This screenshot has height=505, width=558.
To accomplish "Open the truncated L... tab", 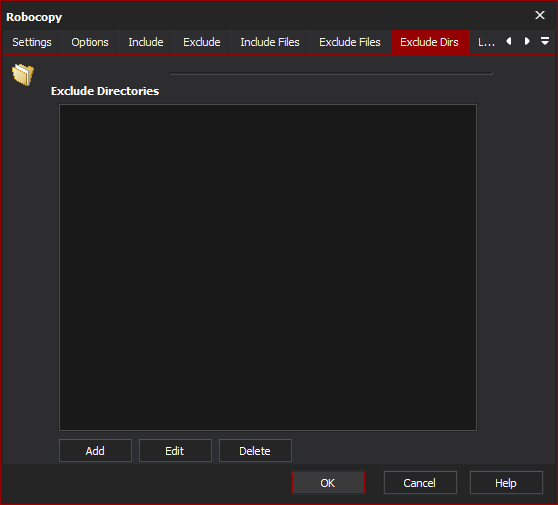I will [x=486, y=42].
